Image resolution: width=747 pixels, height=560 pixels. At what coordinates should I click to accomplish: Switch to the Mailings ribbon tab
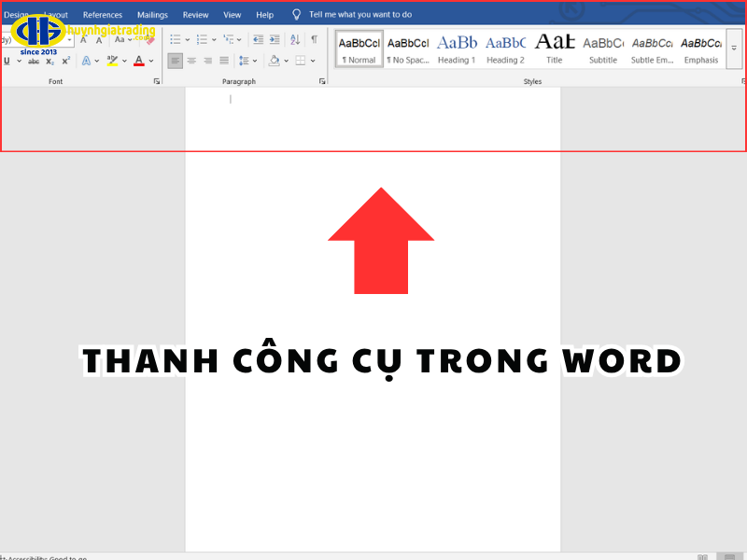(152, 14)
